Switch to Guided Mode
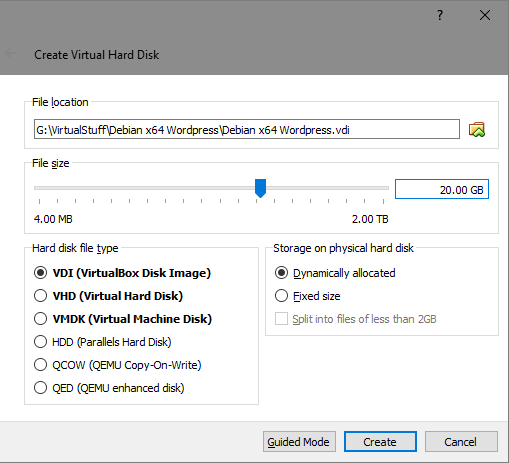The width and height of the screenshot is (509, 463). [299, 442]
